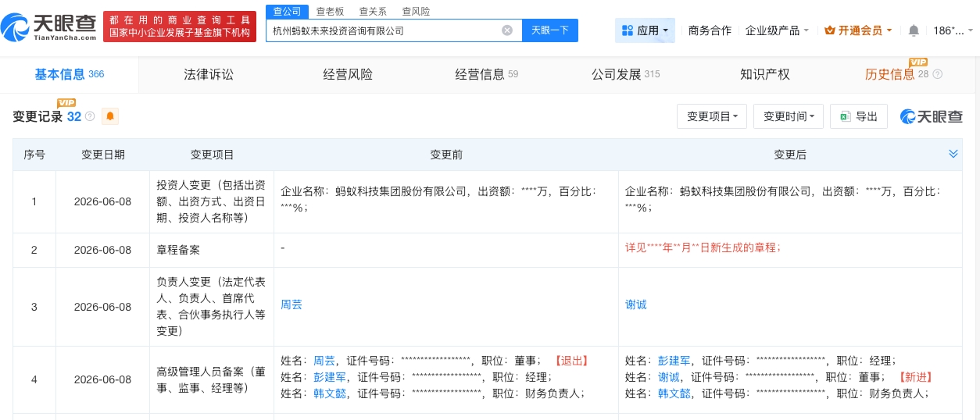Viewport: 980px width, 420px height.
Task: Select the 经营风险 tab
Action: point(348,74)
